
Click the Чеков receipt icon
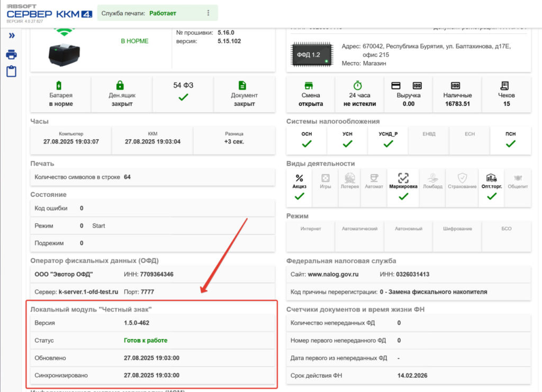[x=504, y=85]
